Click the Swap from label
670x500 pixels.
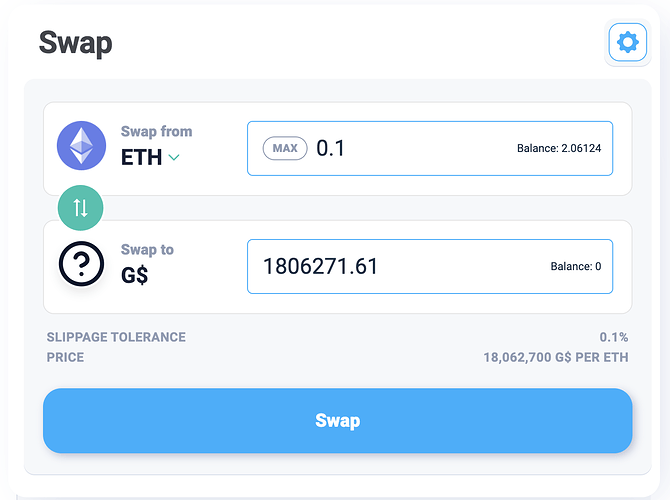(156, 131)
